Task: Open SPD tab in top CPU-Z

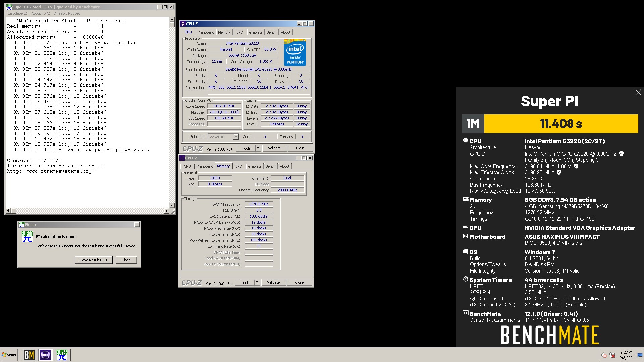Action: [x=239, y=32]
